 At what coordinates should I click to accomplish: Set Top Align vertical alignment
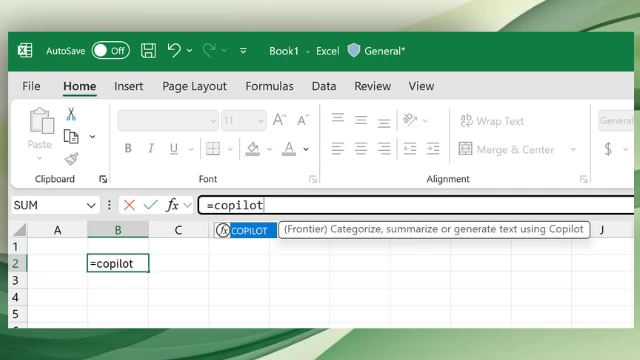click(x=338, y=119)
